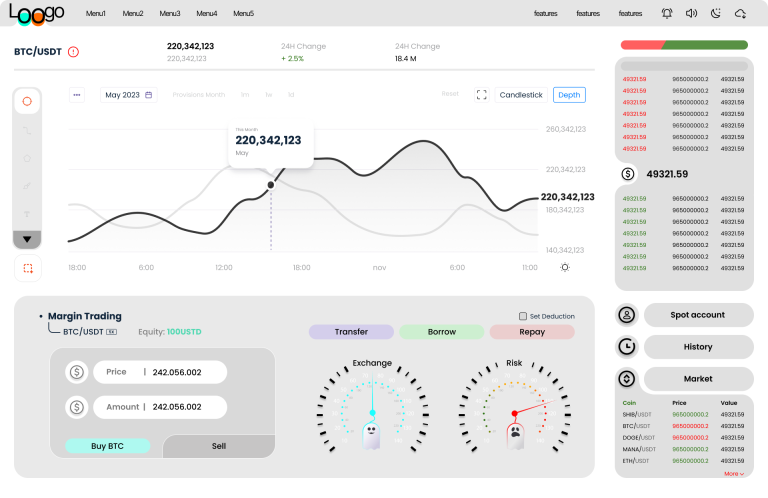Click the chart brightness sun icon

click(565, 267)
